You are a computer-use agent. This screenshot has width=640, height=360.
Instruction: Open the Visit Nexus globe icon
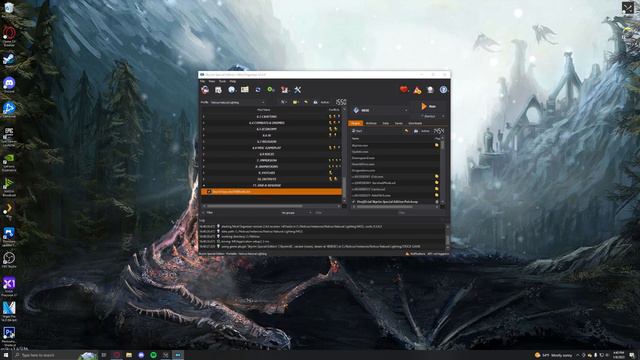pyautogui.click(x=231, y=90)
